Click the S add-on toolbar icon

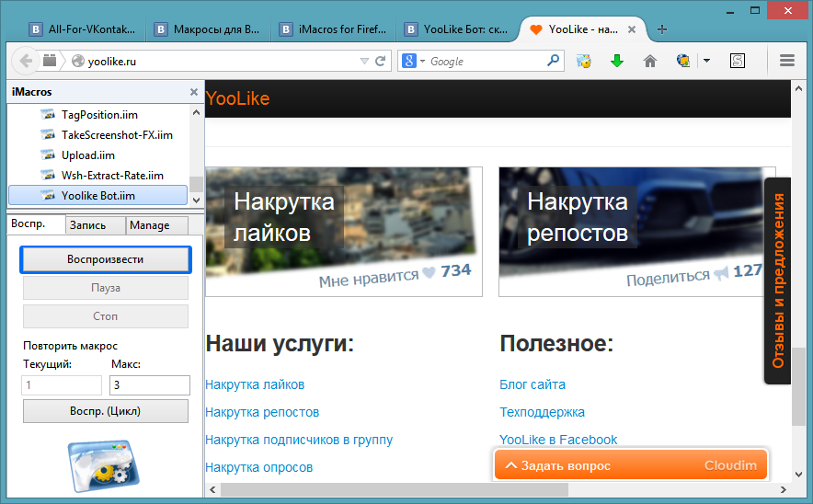point(738,62)
